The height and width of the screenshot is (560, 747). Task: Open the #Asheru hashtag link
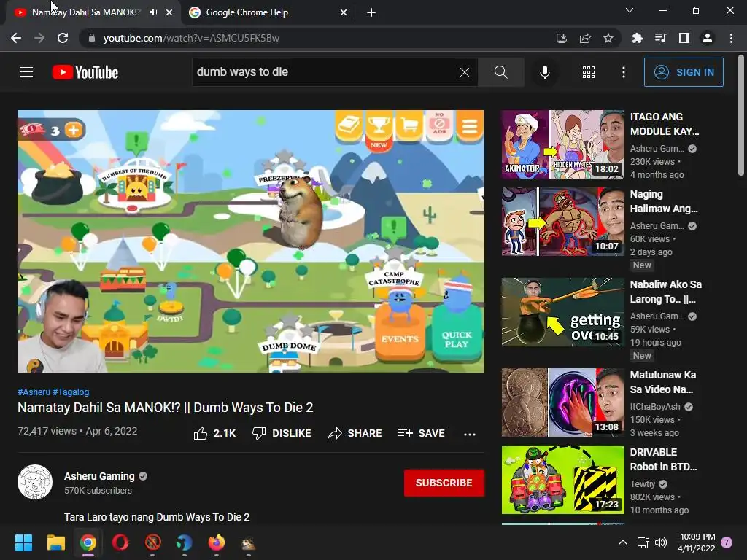[x=34, y=392]
